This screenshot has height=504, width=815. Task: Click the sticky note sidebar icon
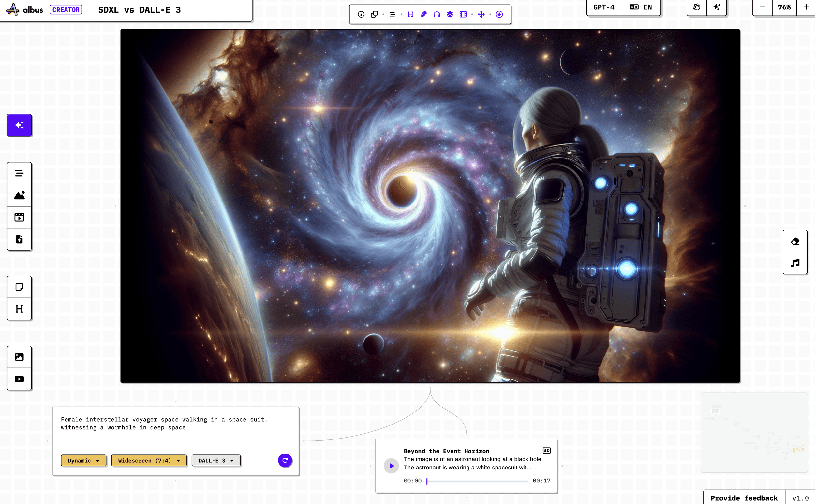[x=19, y=287]
